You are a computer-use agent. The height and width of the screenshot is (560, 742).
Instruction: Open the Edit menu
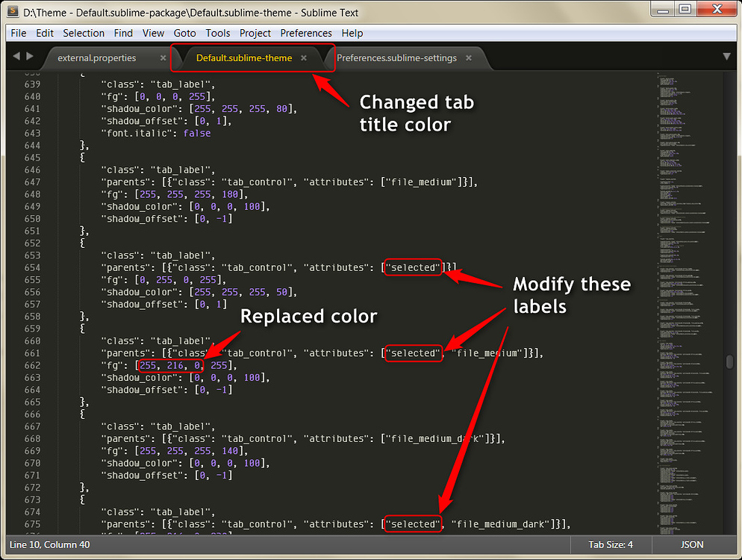45,33
